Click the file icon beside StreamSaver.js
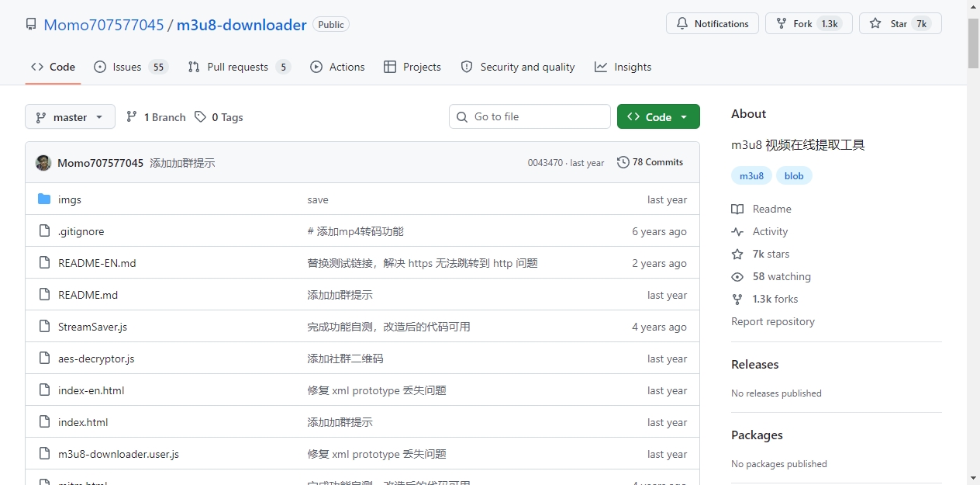The image size is (980, 485). tap(44, 327)
